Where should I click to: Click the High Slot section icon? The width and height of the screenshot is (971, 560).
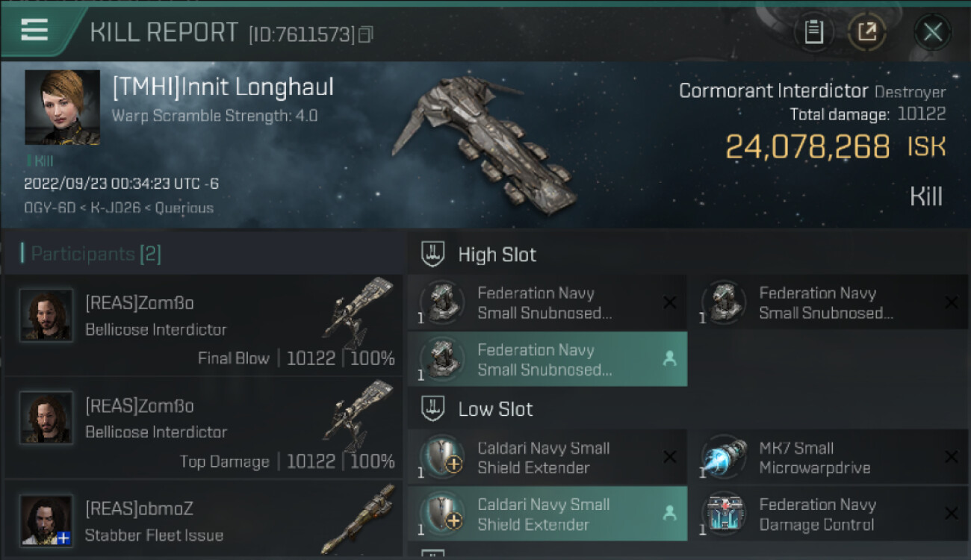click(433, 254)
